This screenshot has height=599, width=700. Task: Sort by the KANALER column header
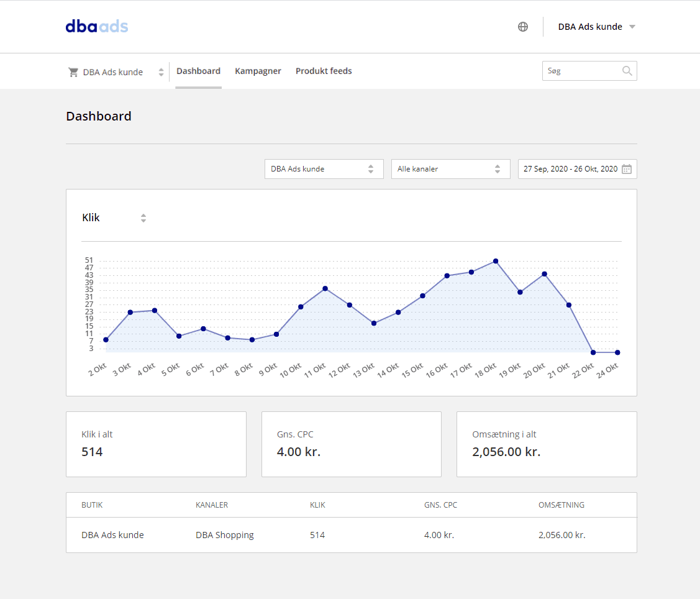212,505
